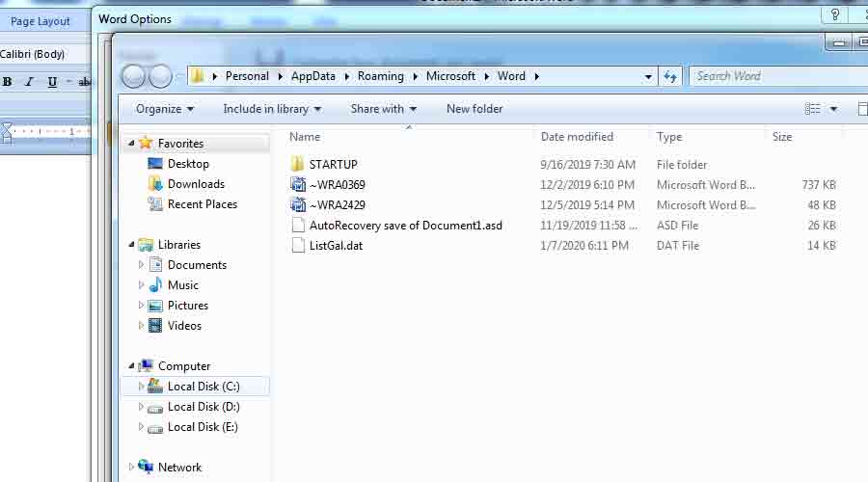Open the Include in library menu

click(x=272, y=109)
